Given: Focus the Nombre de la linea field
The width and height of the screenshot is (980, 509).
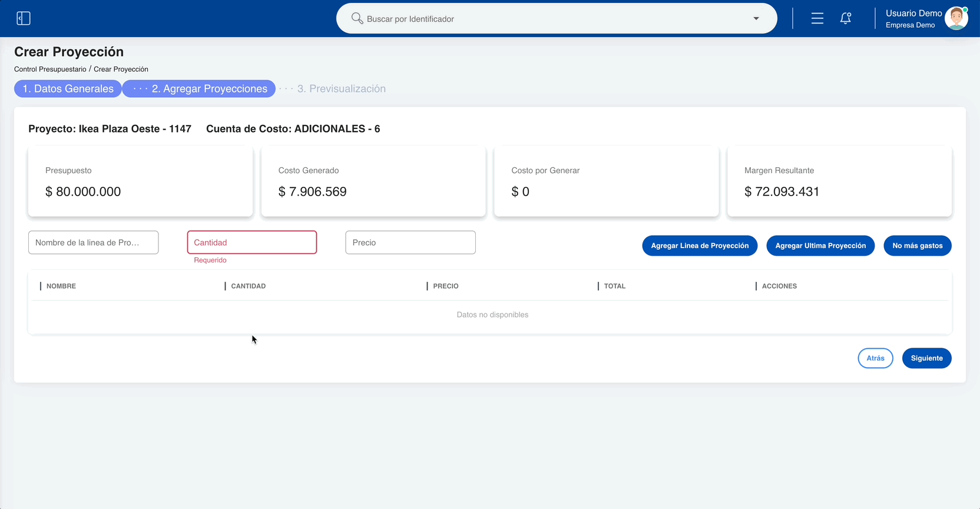Looking at the screenshot, I should tap(94, 242).
